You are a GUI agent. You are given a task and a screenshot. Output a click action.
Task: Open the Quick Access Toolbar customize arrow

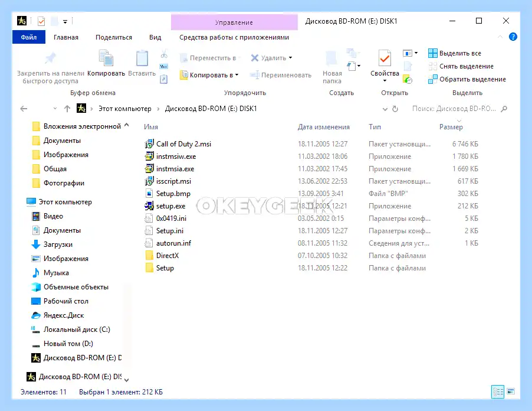pyautogui.click(x=65, y=22)
